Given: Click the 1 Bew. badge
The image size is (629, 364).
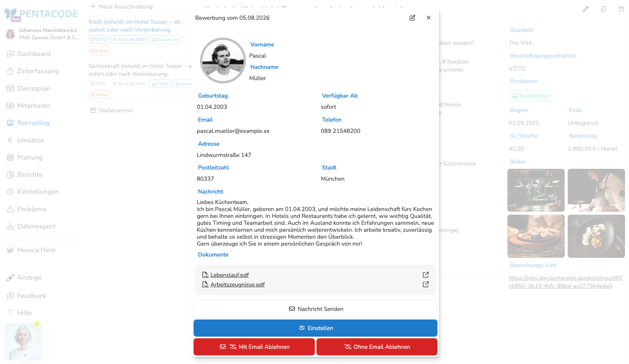Looking at the screenshot, I should click(x=100, y=51).
